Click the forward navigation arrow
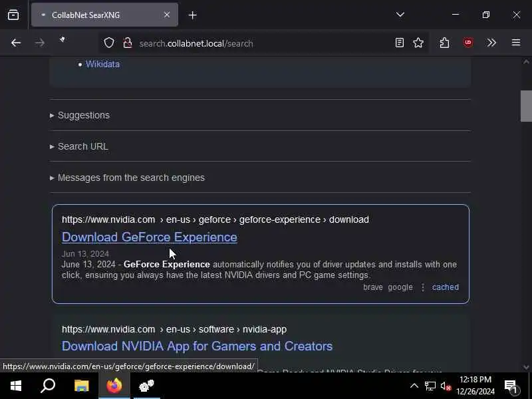532x399 pixels. point(40,43)
